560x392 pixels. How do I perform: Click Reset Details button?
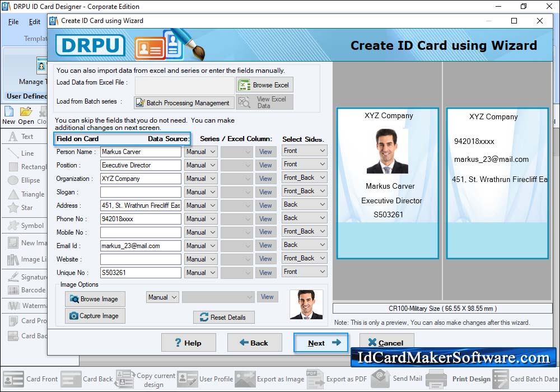[223, 317]
